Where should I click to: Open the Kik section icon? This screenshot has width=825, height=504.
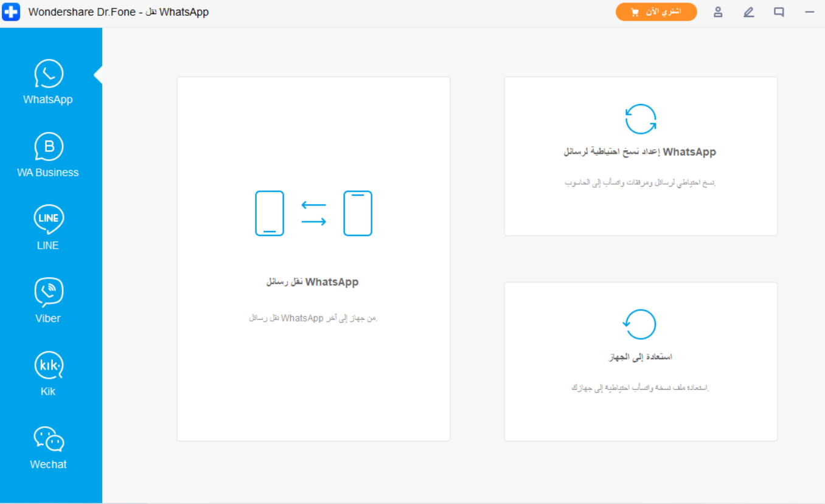(49, 365)
